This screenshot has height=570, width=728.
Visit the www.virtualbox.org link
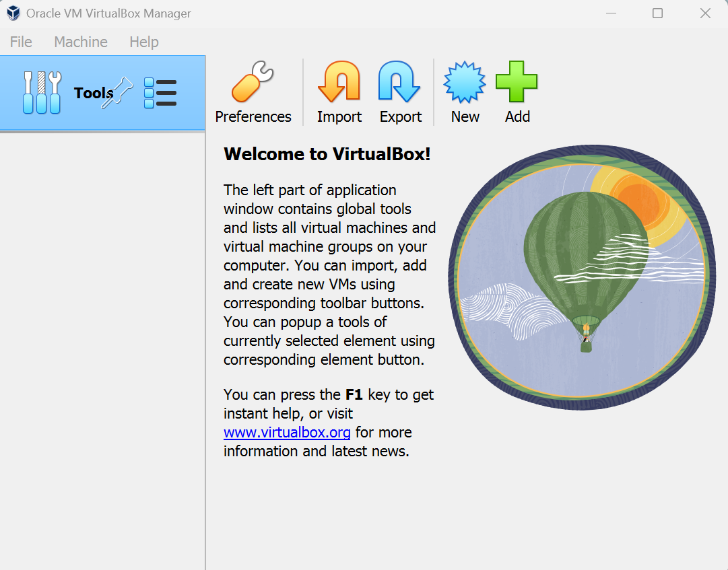(287, 432)
